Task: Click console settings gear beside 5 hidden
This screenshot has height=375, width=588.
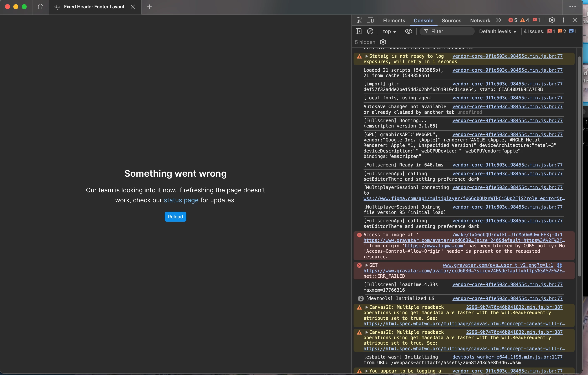Action: [x=383, y=42]
